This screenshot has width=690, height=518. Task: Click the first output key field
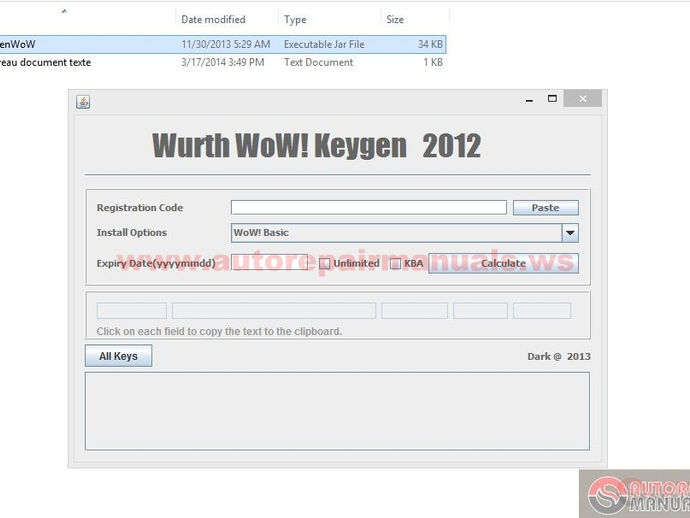(x=132, y=311)
